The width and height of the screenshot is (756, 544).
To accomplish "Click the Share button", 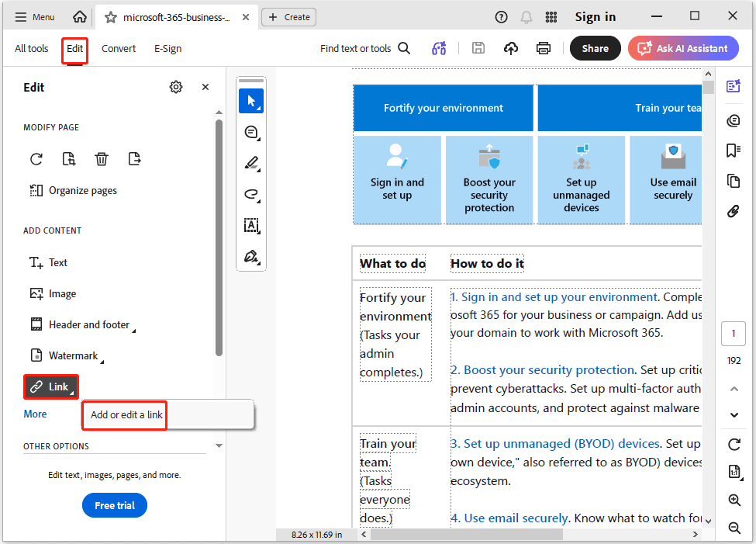I will pos(595,47).
